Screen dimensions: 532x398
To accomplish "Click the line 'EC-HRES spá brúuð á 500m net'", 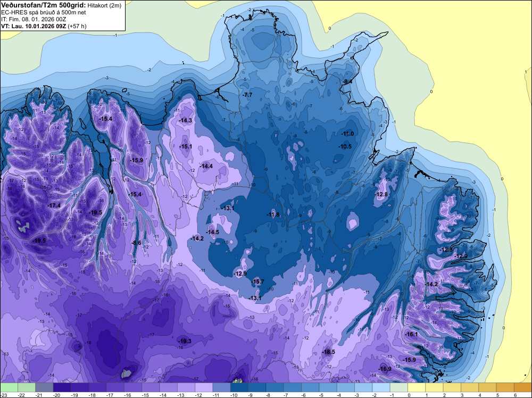I will pyautogui.click(x=44, y=13).
